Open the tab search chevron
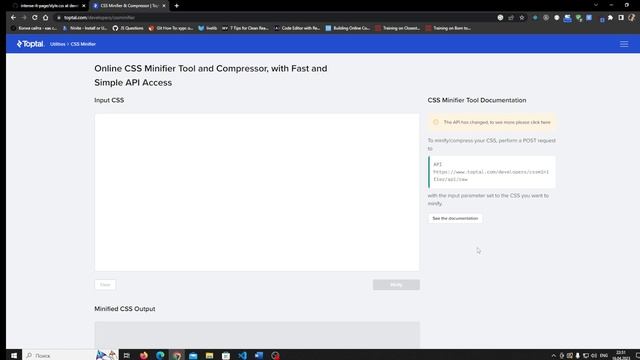Viewport: 640px width, 360px height. pyautogui.click(x=596, y=5)
